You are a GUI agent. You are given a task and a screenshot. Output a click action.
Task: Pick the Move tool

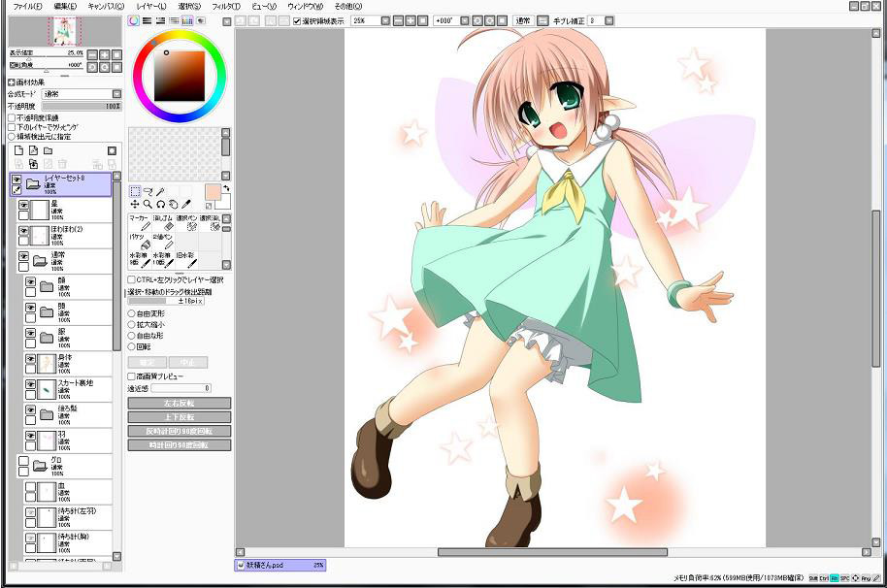point(135,205)
